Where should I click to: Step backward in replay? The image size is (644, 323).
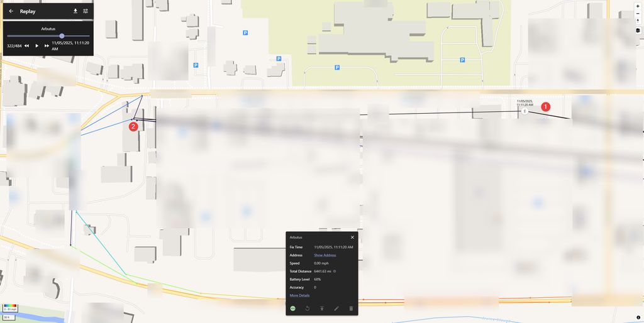pyautogui.click(x=26, y=46)
